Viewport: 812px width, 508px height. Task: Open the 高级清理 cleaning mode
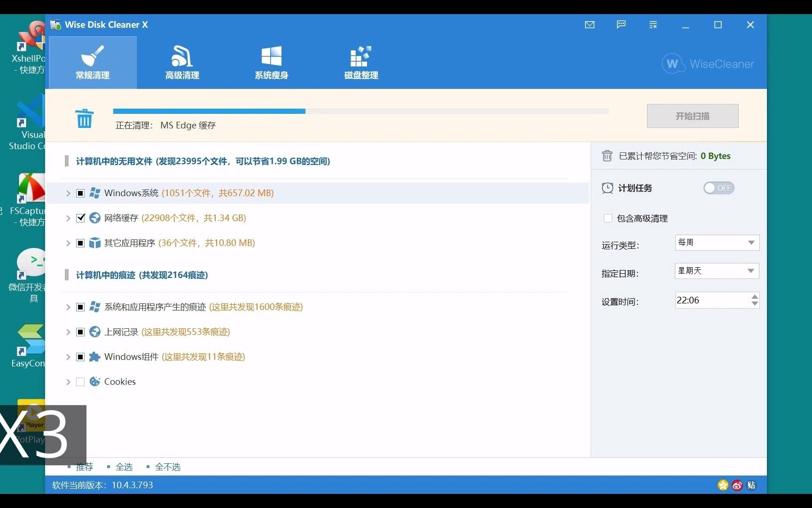click(182, 63)
